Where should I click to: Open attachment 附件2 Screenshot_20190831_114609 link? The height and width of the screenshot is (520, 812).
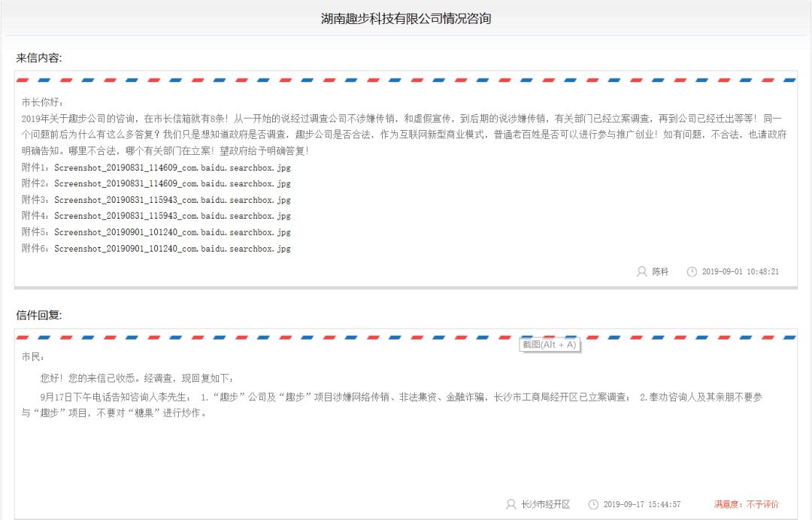(172, 183)
